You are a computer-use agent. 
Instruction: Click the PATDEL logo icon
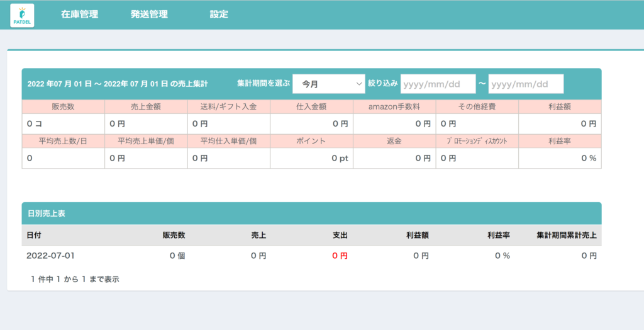(x=23, y=15)
